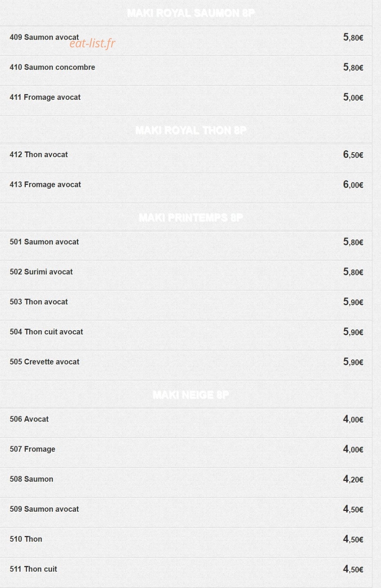381x588 pixels.
Task: Click the 4,20€ price for 508 Saumon
Action: 353,479
